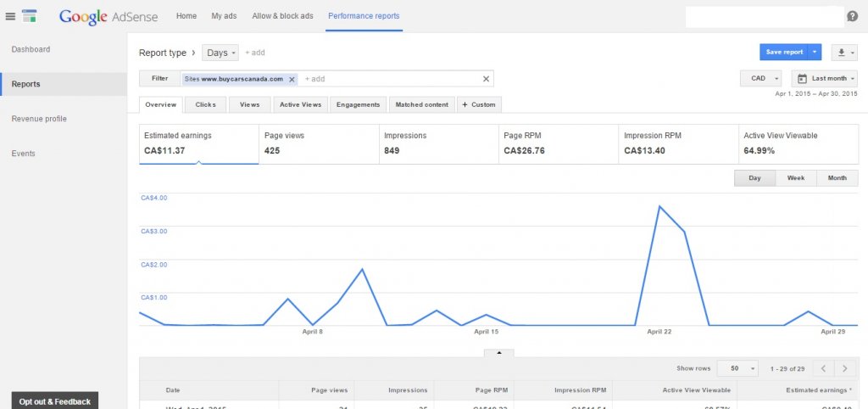Go to the previous page of rows
Image resolution: width=868 pixels, height=409 pixels.
(x=824, y=368)
